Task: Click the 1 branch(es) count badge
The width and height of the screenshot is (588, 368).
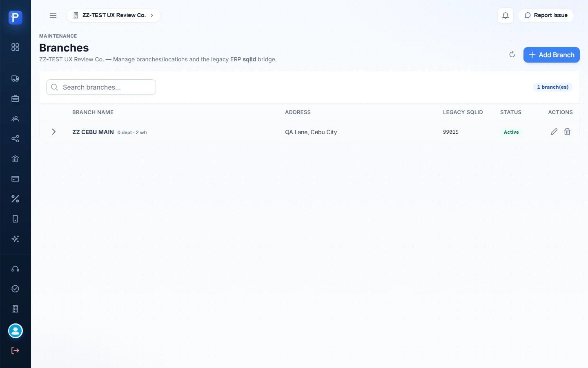Action: pyautogui.click(x=553, y=87)
